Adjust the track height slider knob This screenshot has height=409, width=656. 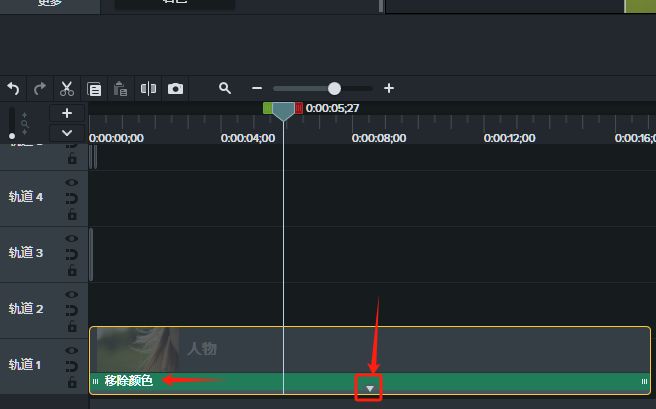12,136
